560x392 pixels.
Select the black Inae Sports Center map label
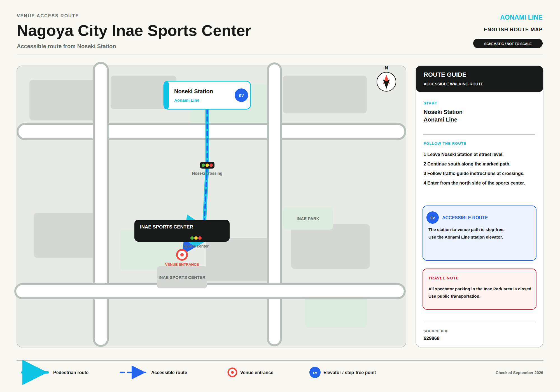pyautogui.click(x=182, y=231)
